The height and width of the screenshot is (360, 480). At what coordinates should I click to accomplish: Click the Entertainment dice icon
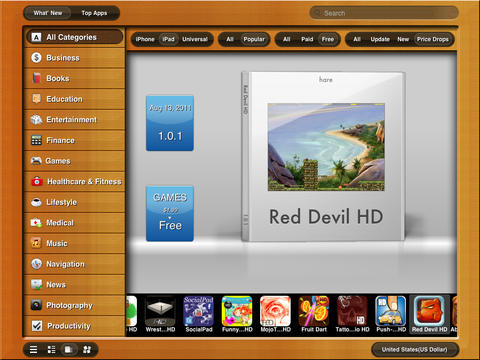point(36,120)
